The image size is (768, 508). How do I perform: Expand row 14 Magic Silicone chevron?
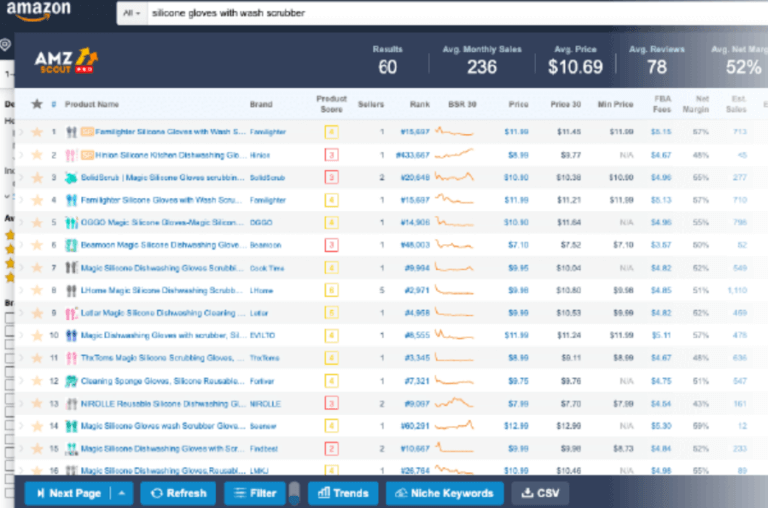(21, 426)
